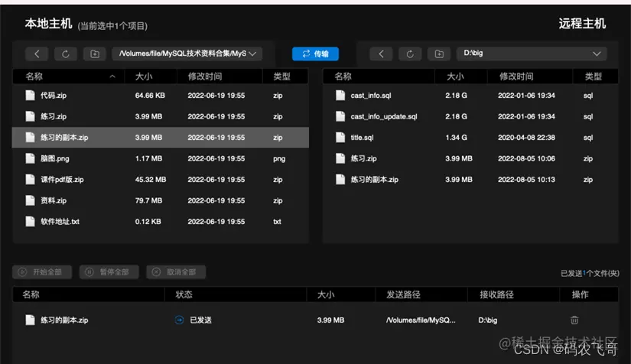Click receive path D:\big cell in queue
This screenshot has width=631, height=364.
coord(488,320)
